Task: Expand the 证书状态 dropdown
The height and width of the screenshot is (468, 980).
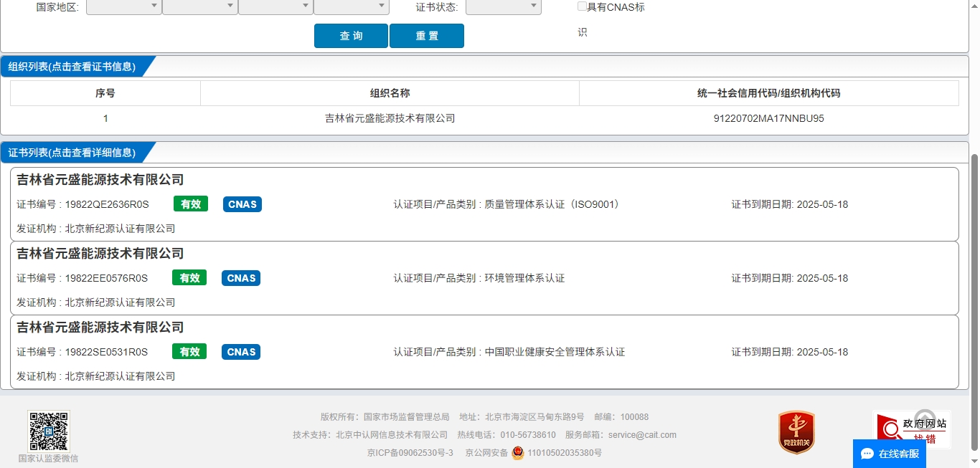Action: point(504,6)
